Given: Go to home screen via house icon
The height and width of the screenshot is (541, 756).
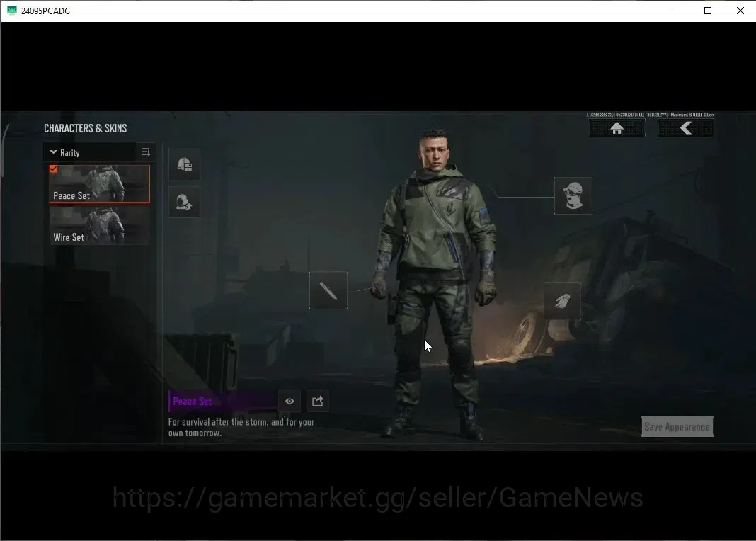Looking at the screenshot, I should (x=617, y=128).
